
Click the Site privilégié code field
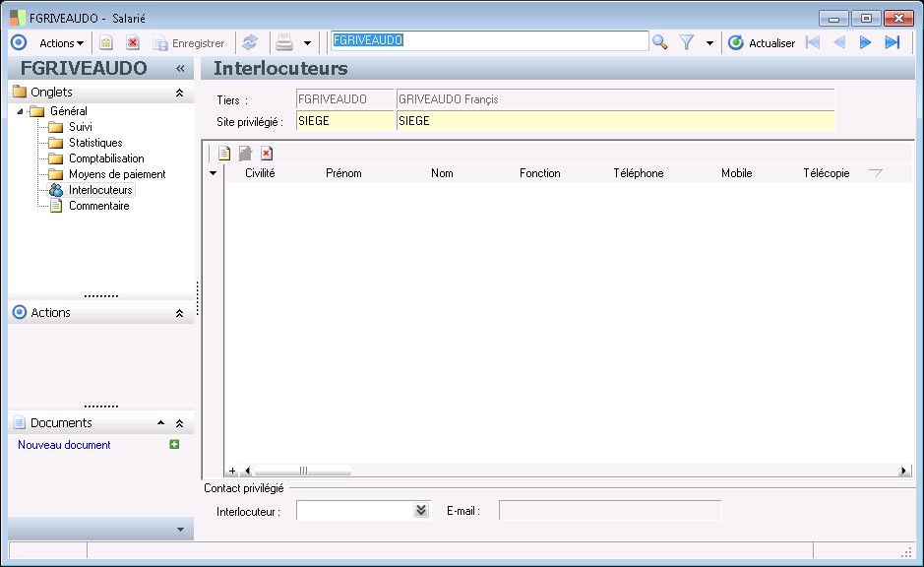pos(343,121)
